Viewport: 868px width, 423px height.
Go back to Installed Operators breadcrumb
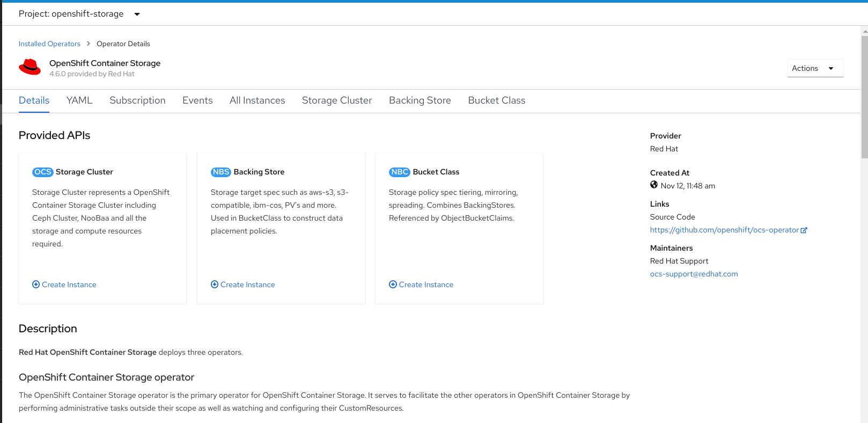49,44
